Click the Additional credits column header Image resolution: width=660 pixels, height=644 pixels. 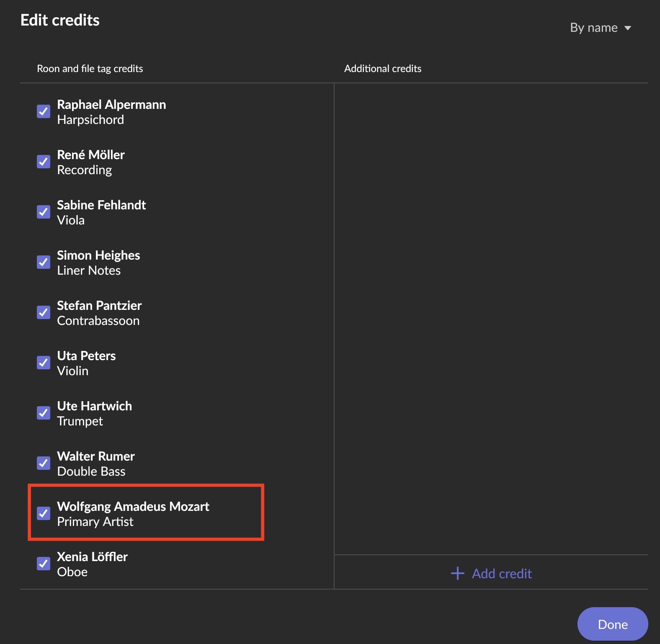point(382,69)
